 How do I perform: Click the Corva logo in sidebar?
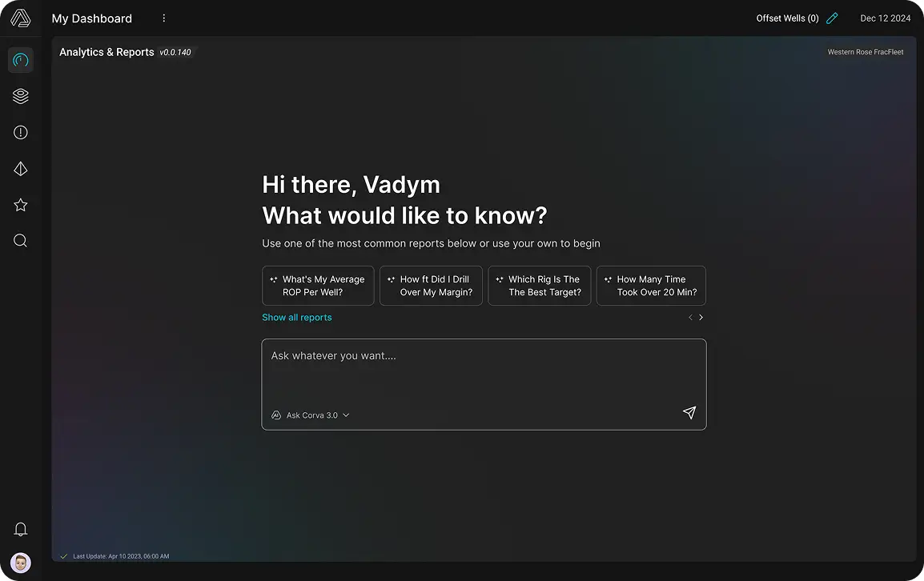coord(21,18)
